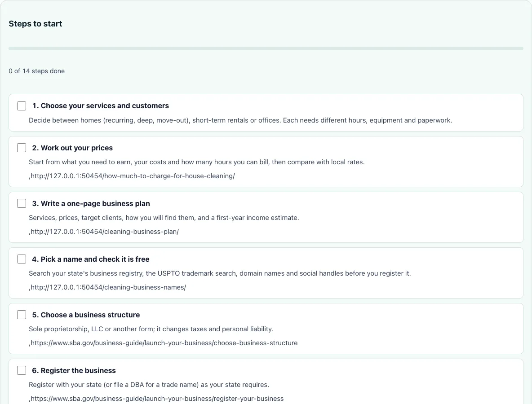The height and width of the screenshot is (404, 532).
Task: Click the title '3. Write a one-page business plan'
Action: click(x=91, y=203)
